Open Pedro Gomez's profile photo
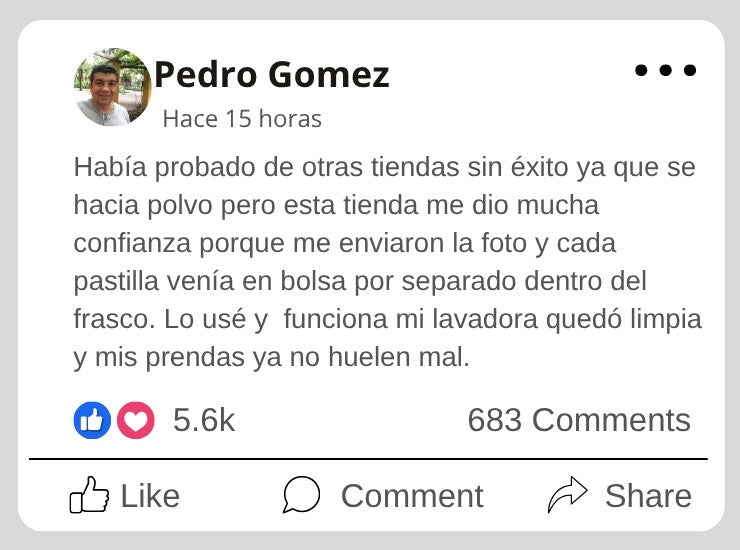Viewport: 740px width, 550px height. click(x=113, y=88)
